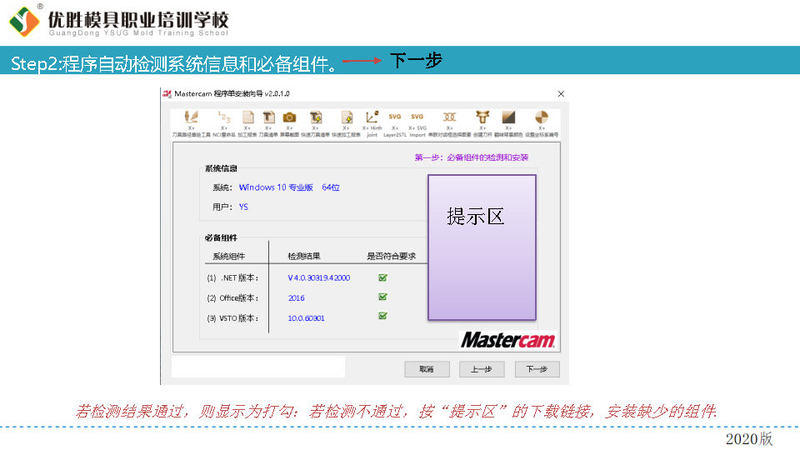This screenshot has height=450, width=800.
Task: Click the blank white field beside the 取消 button
Action: pyautogui.click(x=258, y=367)
